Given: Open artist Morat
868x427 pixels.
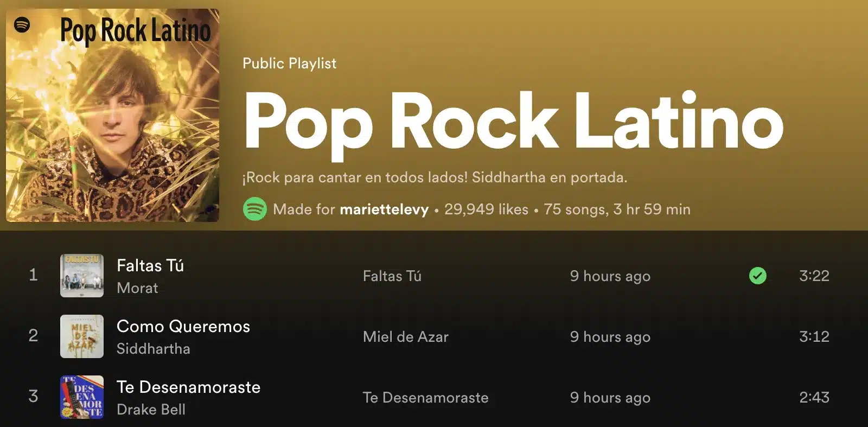Looking at the screenshot, I should click(x=137, y=288).
